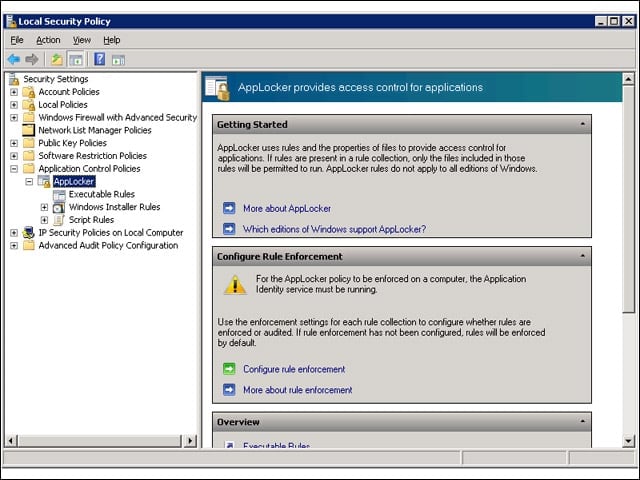Click the Local Policies folder icon
This screenshot has width=640, height=480.
[29, 104]
